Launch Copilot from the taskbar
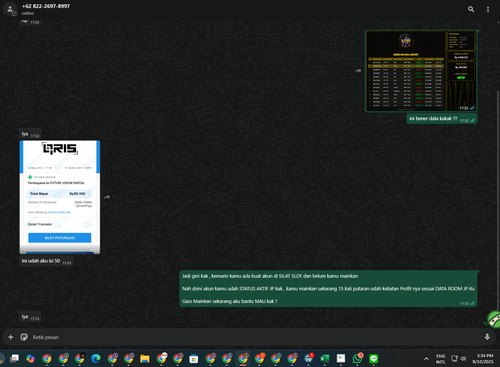This screenshot has height=367, width=500. coord(30,358)
